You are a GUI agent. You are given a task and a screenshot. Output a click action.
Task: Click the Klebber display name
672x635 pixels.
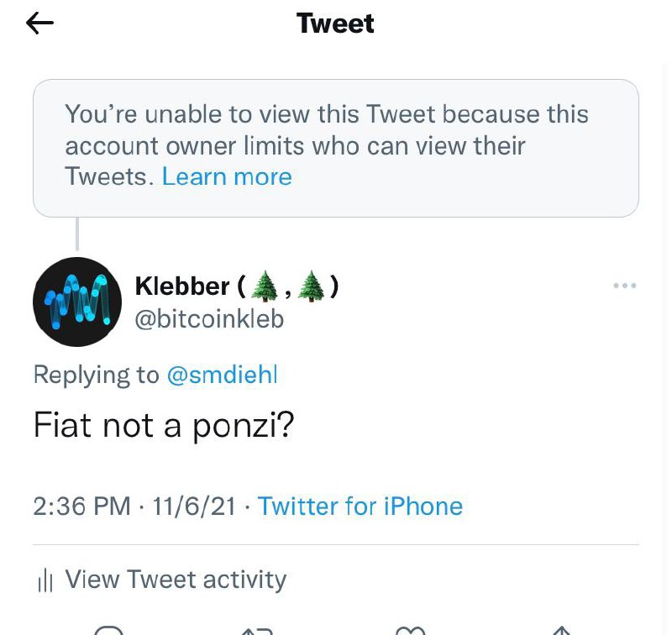(237, 286)
